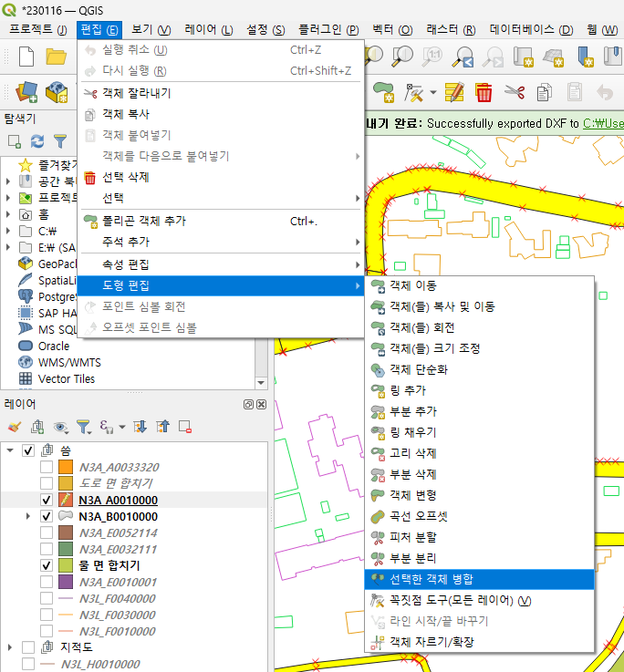Click the Add group icon in layers panel
Image resolution: width=624 pixels, height=672 pixels.
click(37, 427)
